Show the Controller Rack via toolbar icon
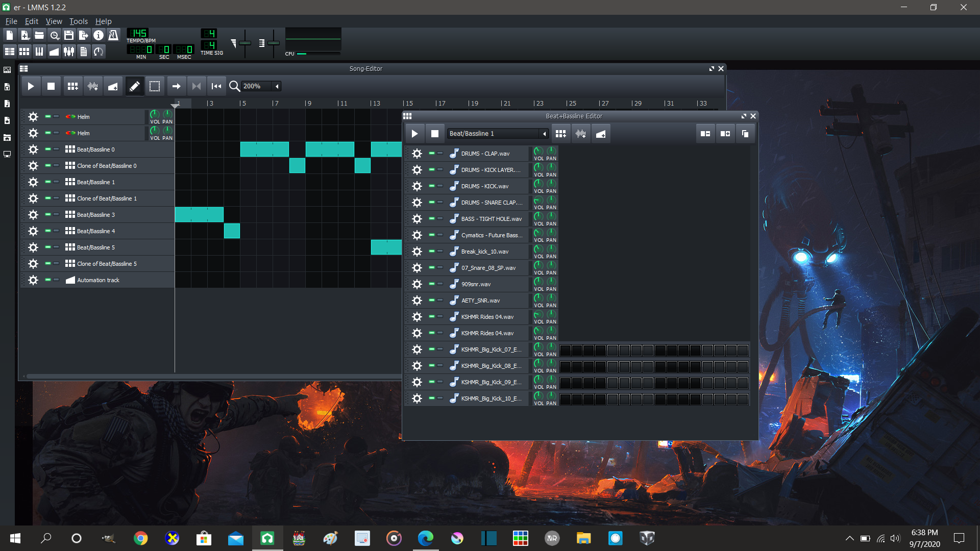 point(99,52)
